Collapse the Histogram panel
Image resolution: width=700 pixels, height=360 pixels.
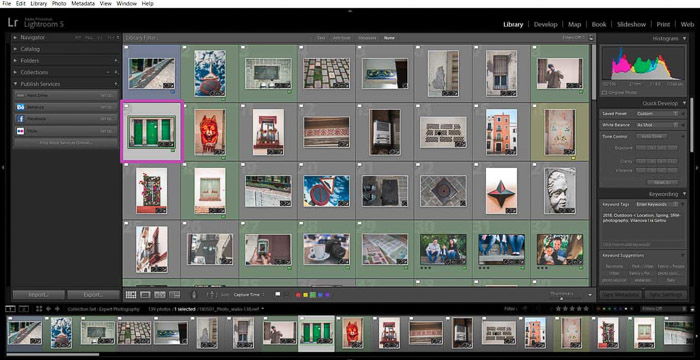685,38
